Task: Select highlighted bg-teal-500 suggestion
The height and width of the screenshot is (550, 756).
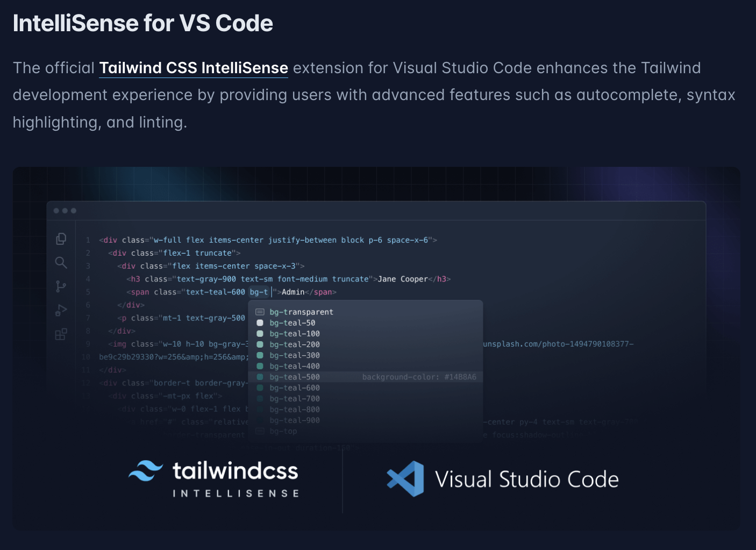Action: tap(366, 377)
